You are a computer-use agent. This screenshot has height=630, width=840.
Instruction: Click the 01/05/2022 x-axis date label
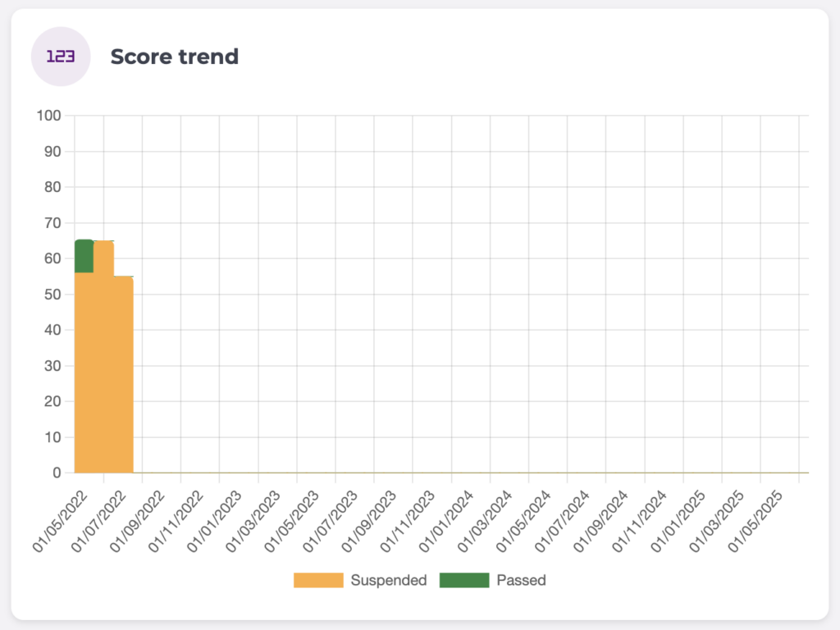tap(60, 518)
